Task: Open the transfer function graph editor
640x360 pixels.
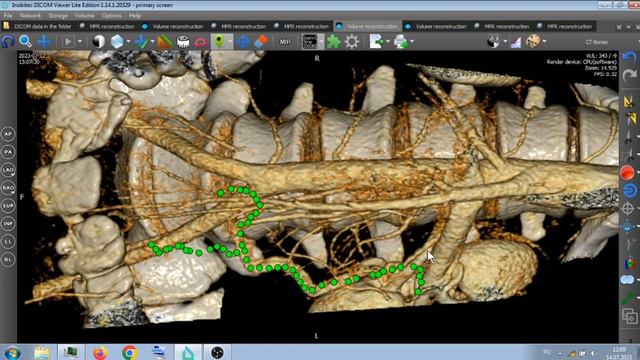Action: coord(516,41)
